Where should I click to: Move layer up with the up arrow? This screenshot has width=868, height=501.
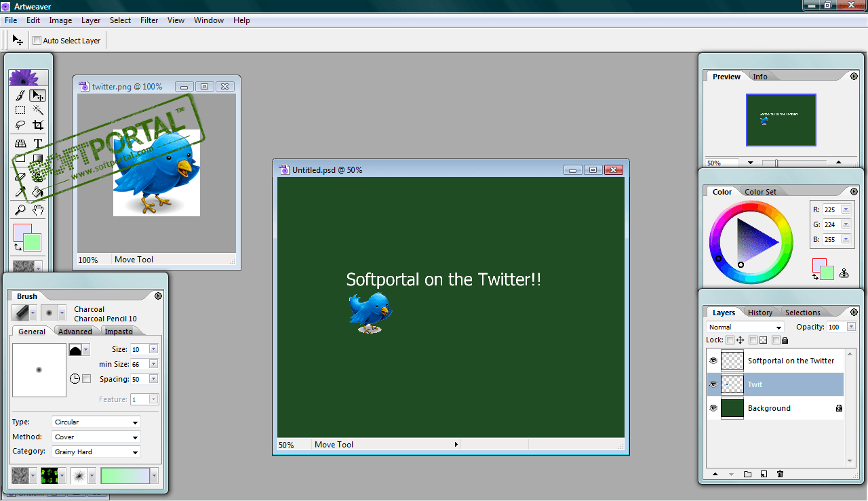[x=715, y=474]
